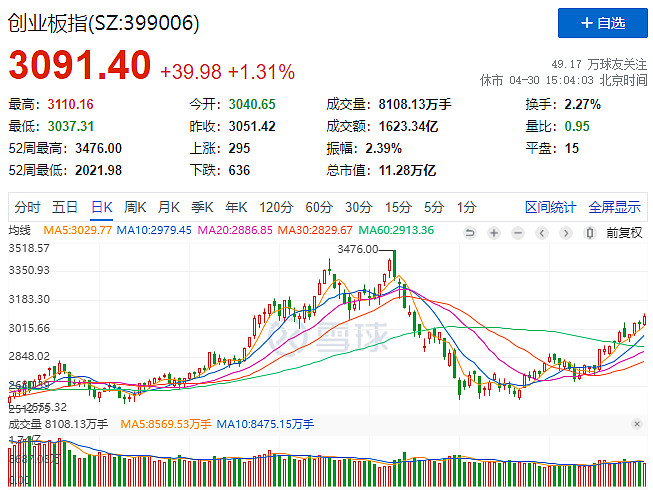The width and height of the screenshot is (653, 490).
Task: Select the 年K chart tab
Action: 236,207
